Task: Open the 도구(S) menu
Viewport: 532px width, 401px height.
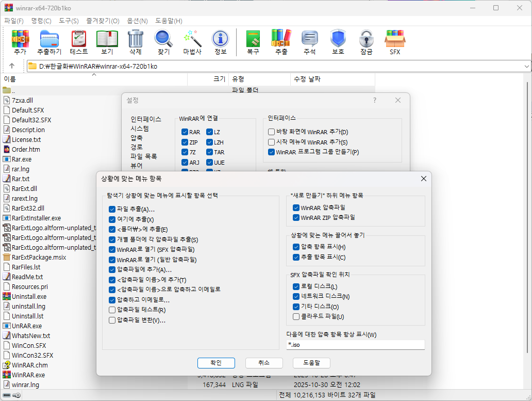Action: pyautogui.click(x=69, y=21)
